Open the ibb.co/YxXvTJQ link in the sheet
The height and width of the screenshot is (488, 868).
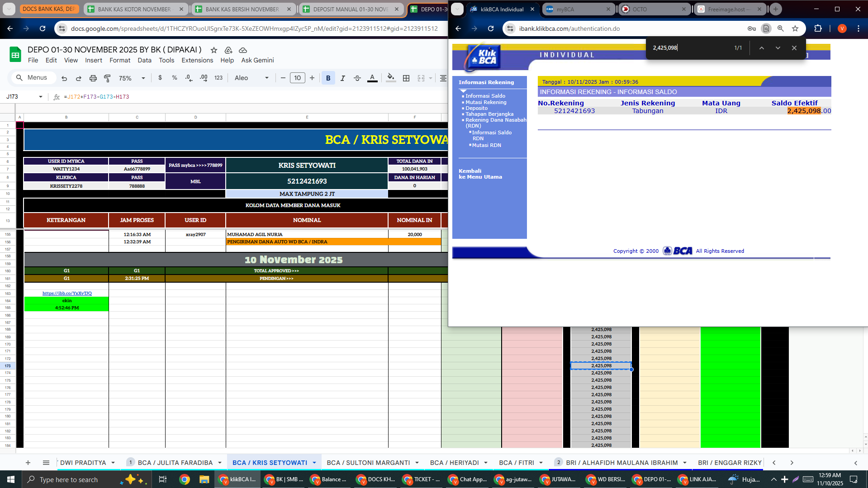coord(67,293)
